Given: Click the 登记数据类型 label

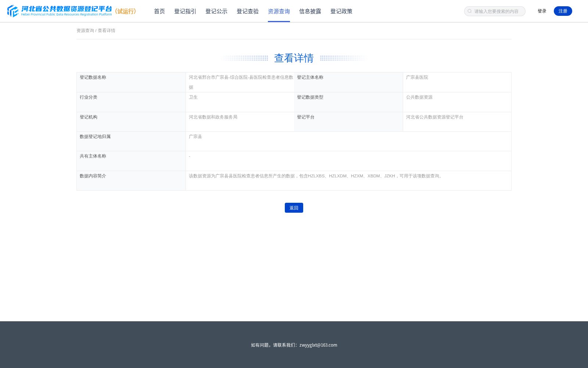Looking at the screenshot, I should coord(310,97).
